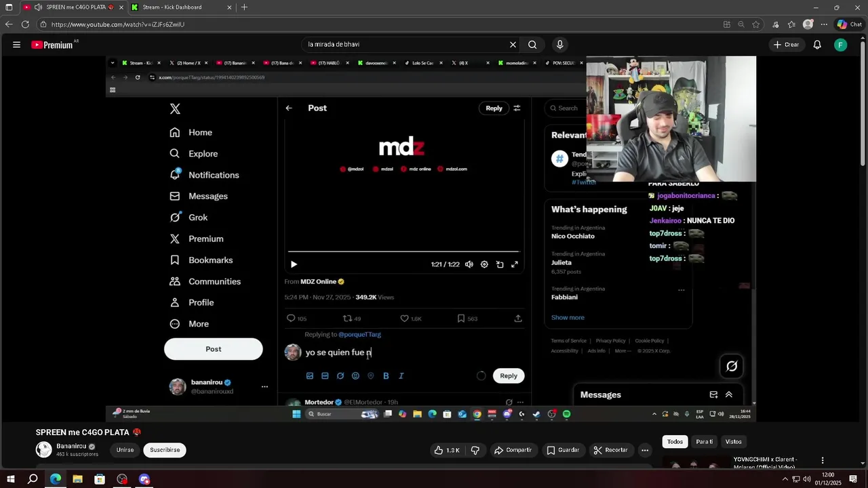The height and width of the screenshot is (488, 868).
Task: Open Windows taskbar search
Action: point(33,479)
